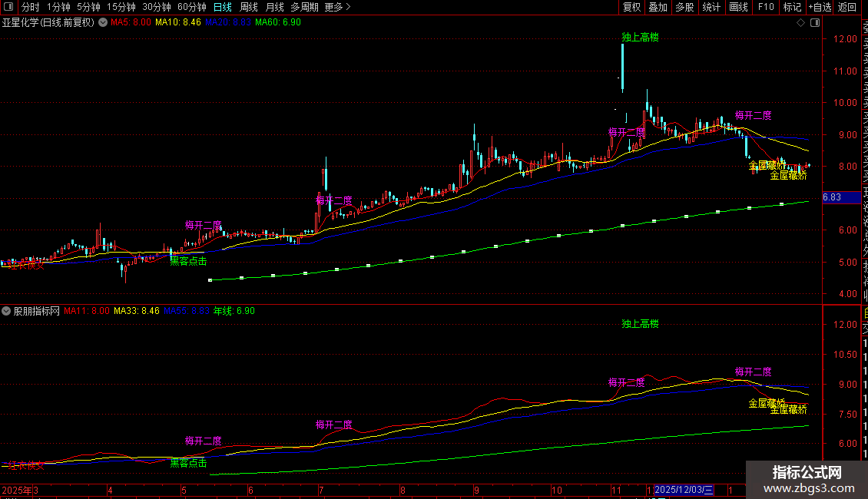Switch to 月线 monthly chart
Image resolution: width=868 pixels, height=499 pixels.
[x=274, y=7]
